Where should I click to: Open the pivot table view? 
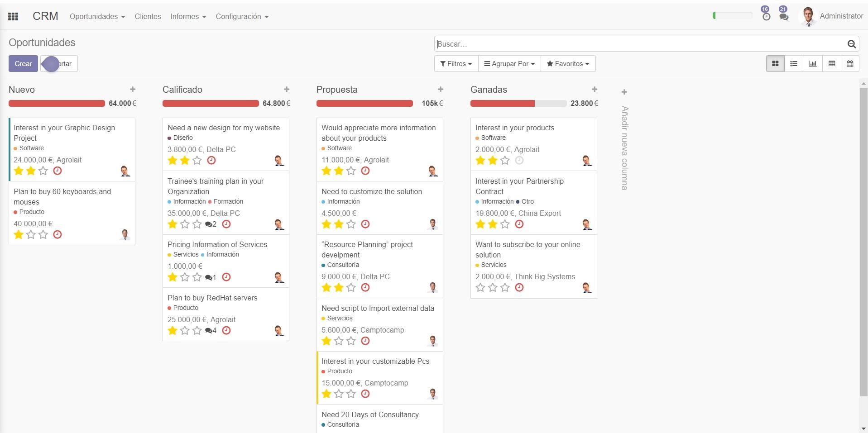832,63
